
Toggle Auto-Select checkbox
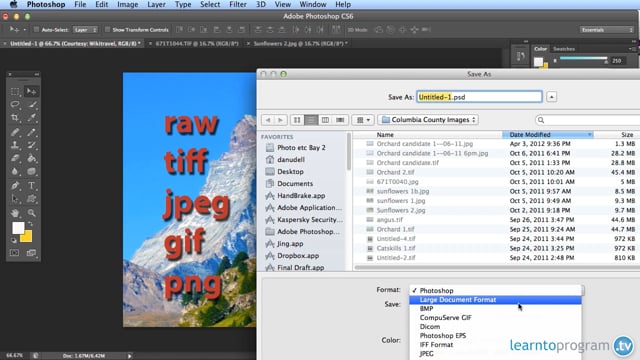click(x=36, y=29)
